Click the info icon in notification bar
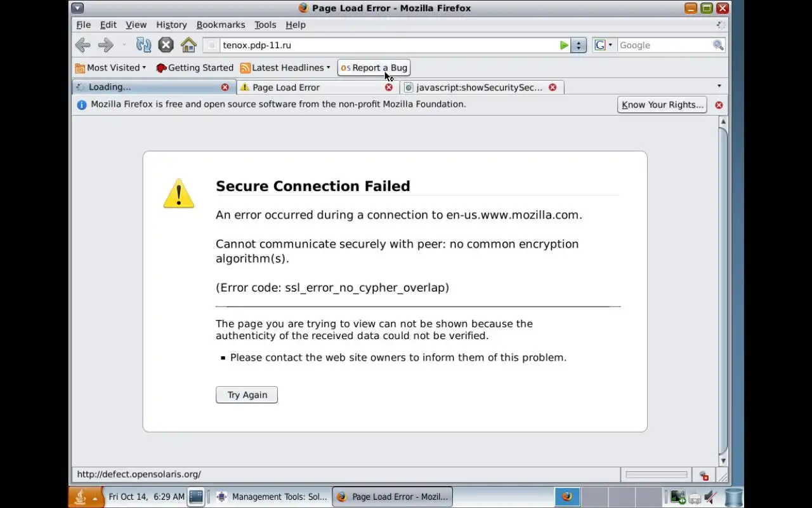The width and height of the screenshot is (812, 508). 81,105
